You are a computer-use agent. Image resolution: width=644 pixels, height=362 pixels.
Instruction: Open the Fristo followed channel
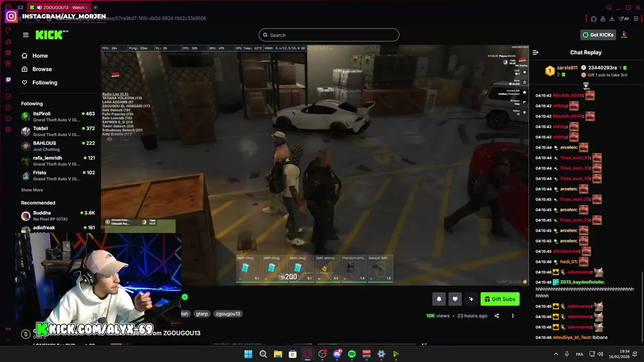coord(58,175)
